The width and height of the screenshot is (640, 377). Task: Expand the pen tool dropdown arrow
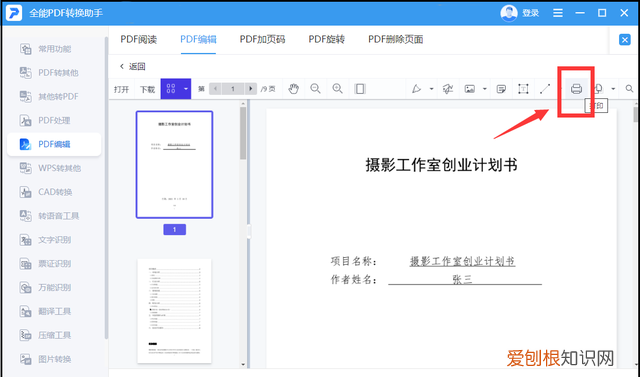click(x=431, y=89)
